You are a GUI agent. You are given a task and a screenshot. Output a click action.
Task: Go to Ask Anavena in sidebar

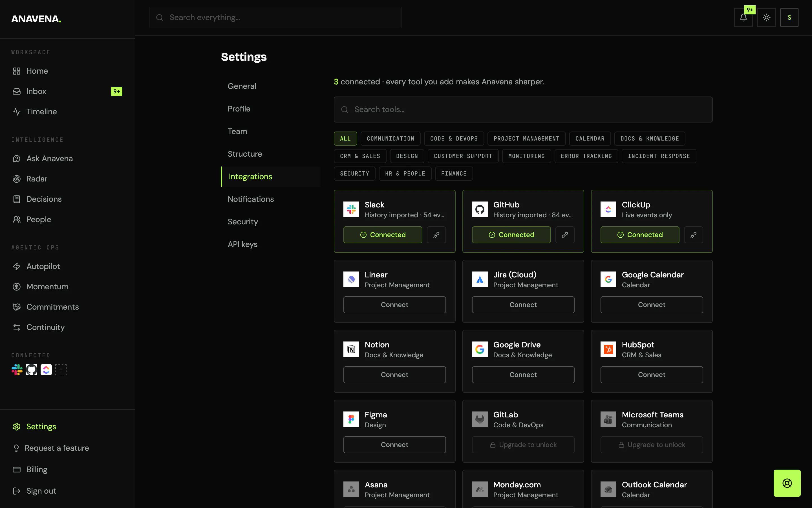click(67, 158)
